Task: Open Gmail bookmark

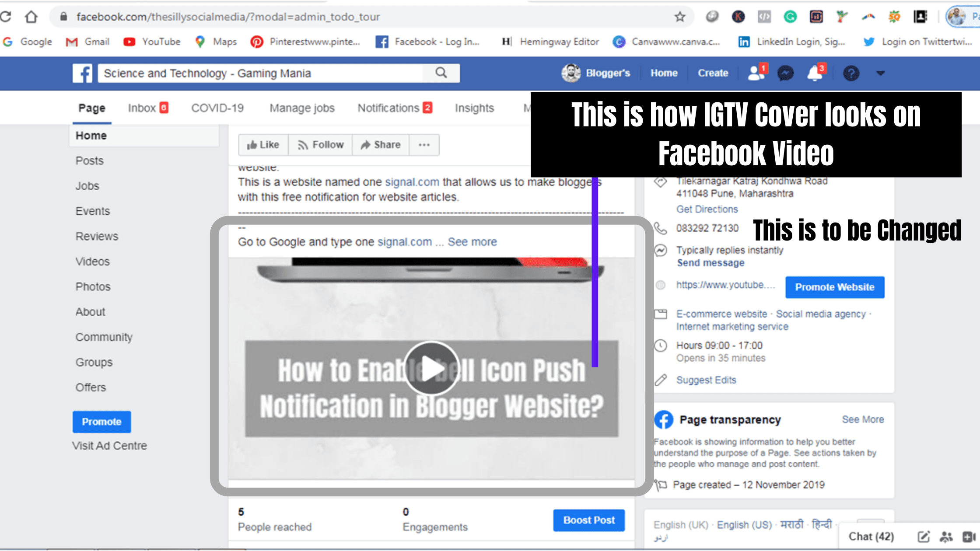Action: pyautogui.click(x=87, y=42)
